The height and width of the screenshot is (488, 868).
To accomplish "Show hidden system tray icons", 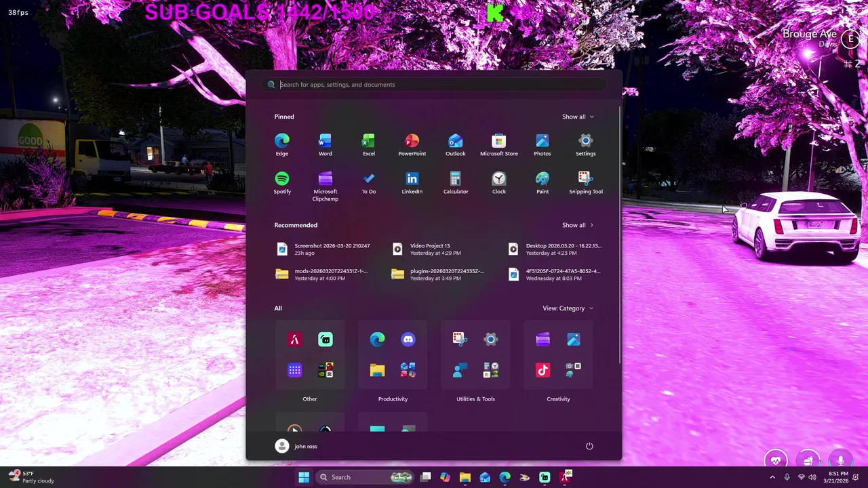I will (772, 477).
